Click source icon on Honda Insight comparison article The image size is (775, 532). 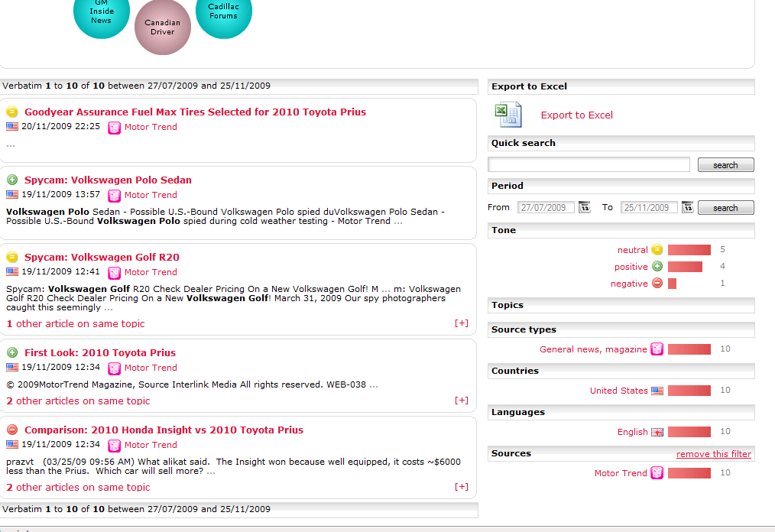coord(114,446)
